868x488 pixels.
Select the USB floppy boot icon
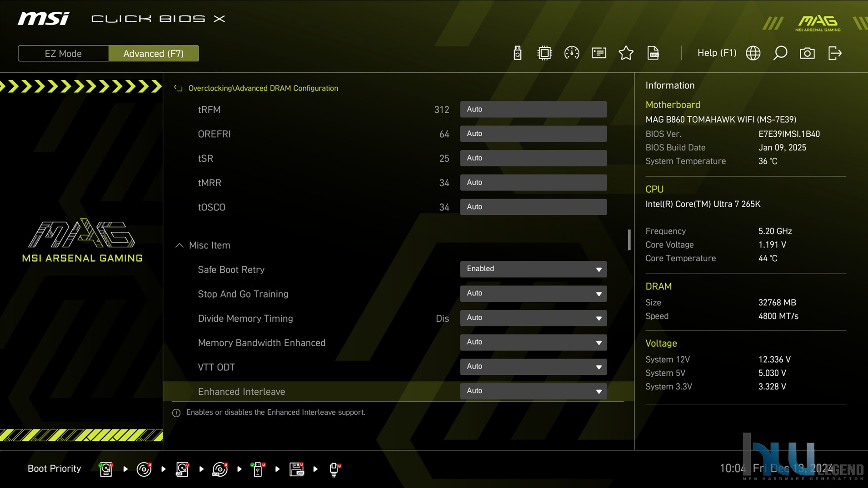(296, 469)
